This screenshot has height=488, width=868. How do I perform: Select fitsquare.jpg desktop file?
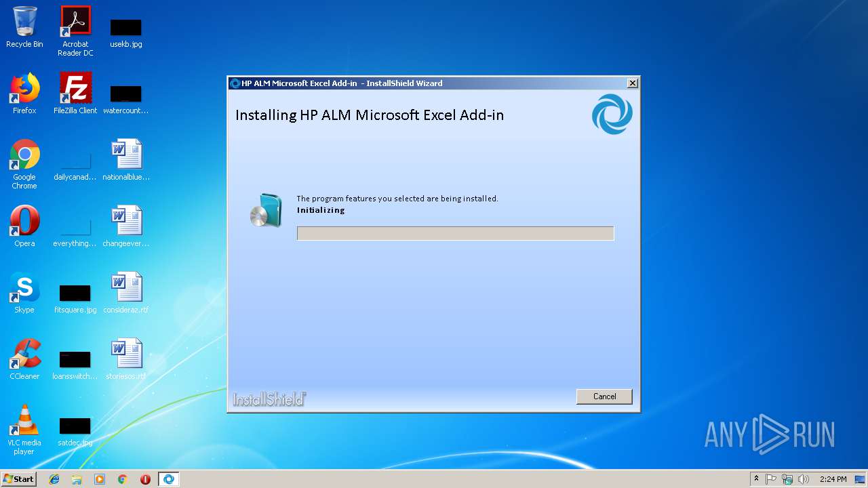pos(75,298)
